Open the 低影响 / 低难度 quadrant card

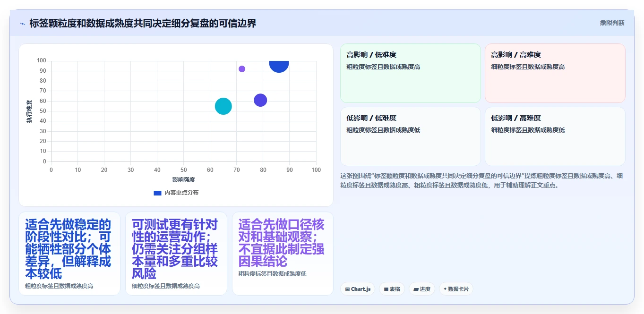click(411, 136)
